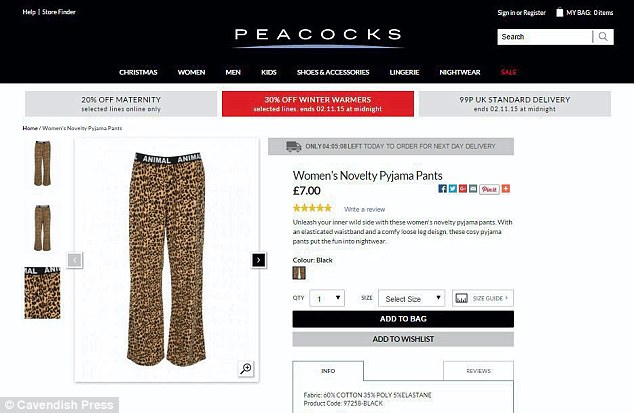Select the leopard colour swatch
Screen dimensions: 634x413
[299, 273]
